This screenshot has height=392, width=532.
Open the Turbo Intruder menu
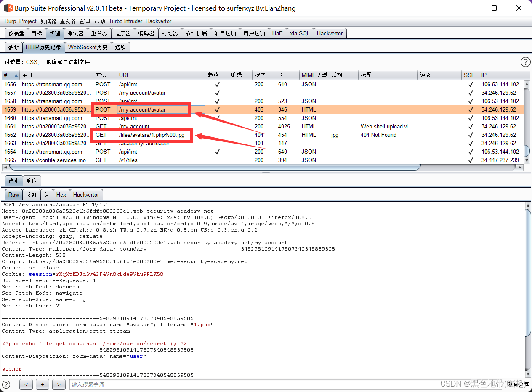tap(125, 21)
